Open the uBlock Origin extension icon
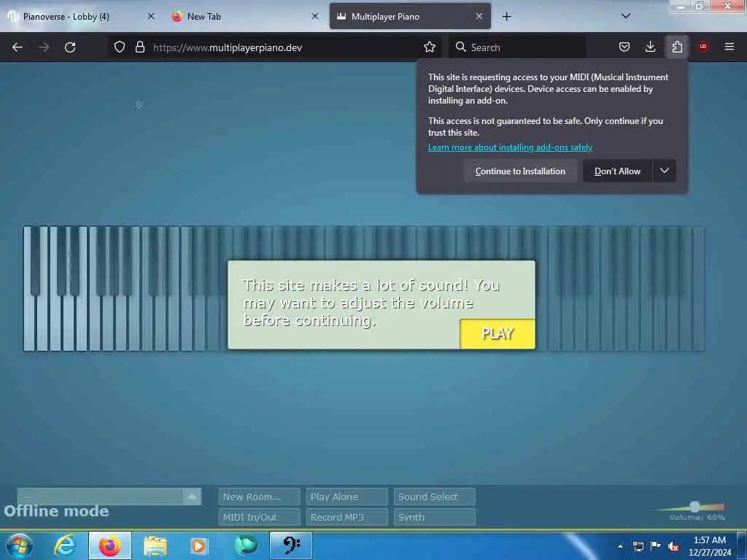The image size is (747, 560). (x=703, y=47)
